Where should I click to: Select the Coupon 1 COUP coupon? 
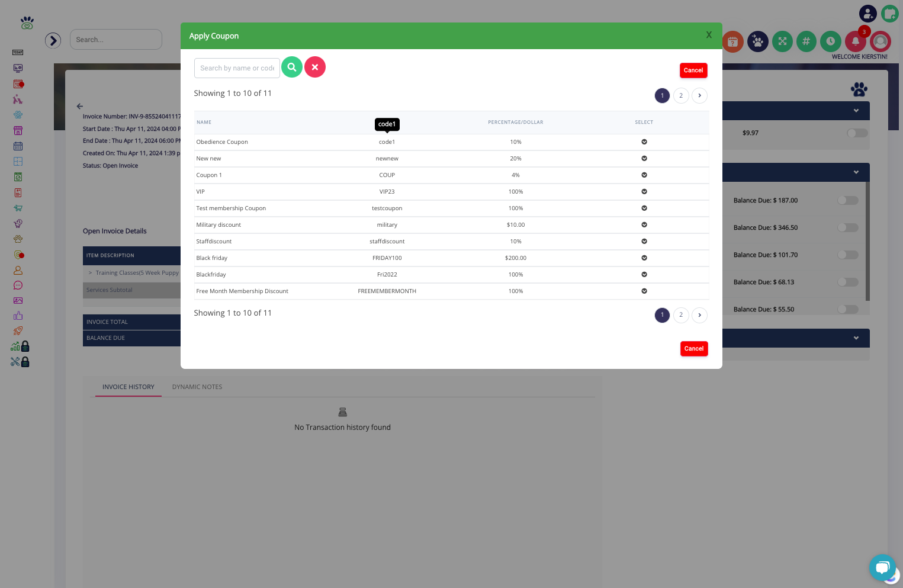pos(644,175)
